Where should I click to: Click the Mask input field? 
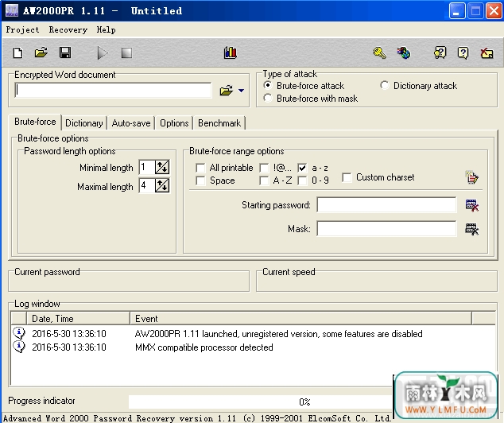[x=386, y=228]
